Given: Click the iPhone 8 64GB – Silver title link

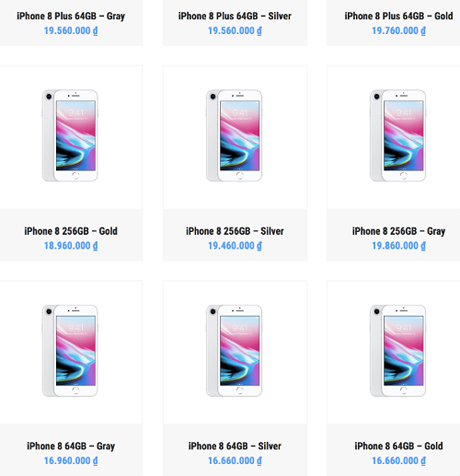Looking at the screenshot, I should pos(235,446).
